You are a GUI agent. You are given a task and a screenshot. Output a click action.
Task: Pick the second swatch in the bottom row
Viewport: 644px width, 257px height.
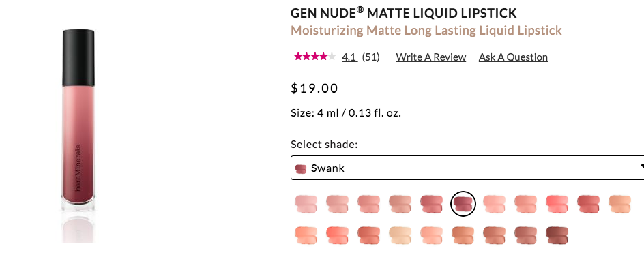pos(337,235)
